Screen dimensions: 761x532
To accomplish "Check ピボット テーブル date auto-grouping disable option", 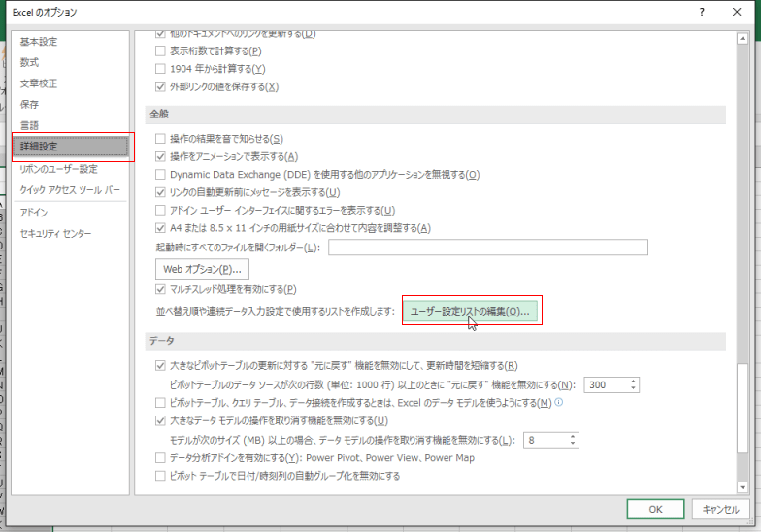I will (160, 476).
